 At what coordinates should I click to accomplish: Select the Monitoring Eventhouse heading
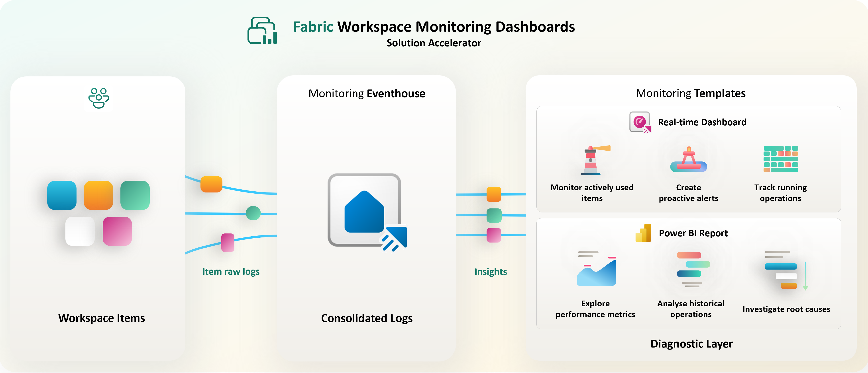click(x=367, y=94)
